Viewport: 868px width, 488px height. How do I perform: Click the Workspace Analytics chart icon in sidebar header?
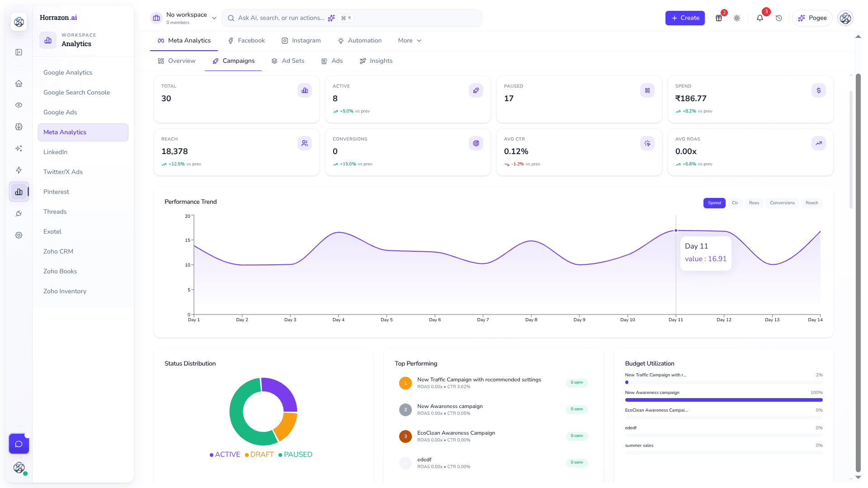pos(48,40)
